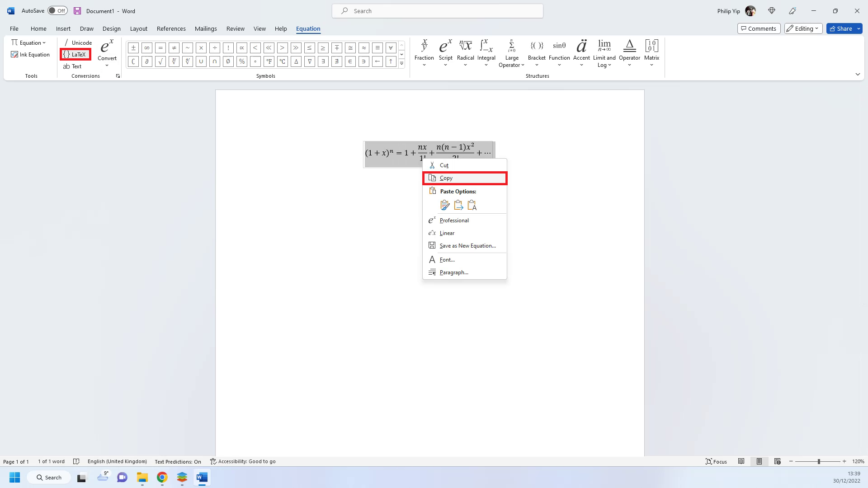868x488 pixels.
Task: Select Unicode conversion format
Action: click(x=77, y=42)
